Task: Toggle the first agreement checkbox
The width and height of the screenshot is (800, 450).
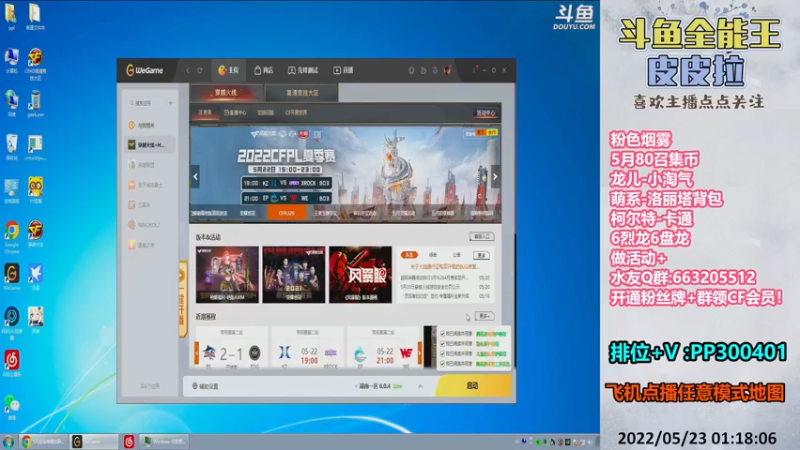Action: 442,334
